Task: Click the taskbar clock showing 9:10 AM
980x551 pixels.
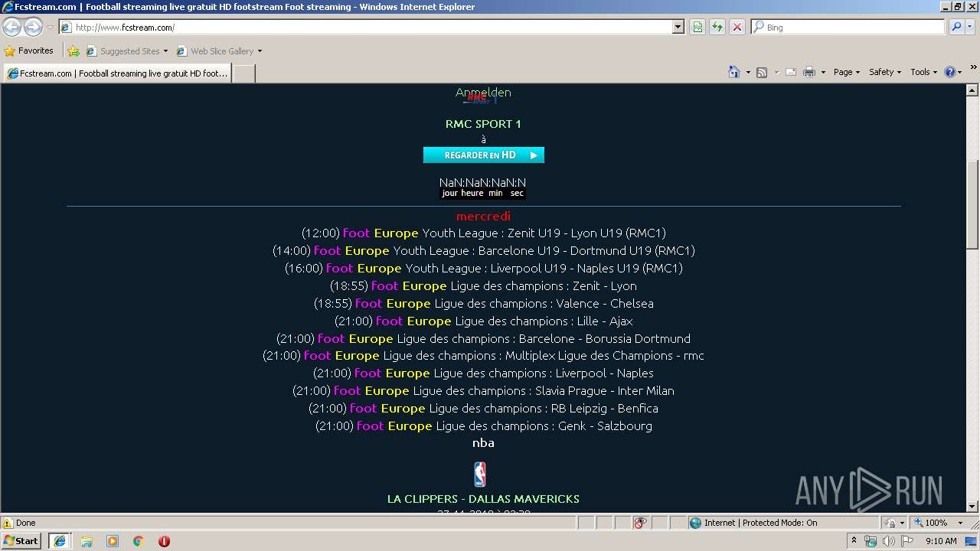Action: point(941,541)
